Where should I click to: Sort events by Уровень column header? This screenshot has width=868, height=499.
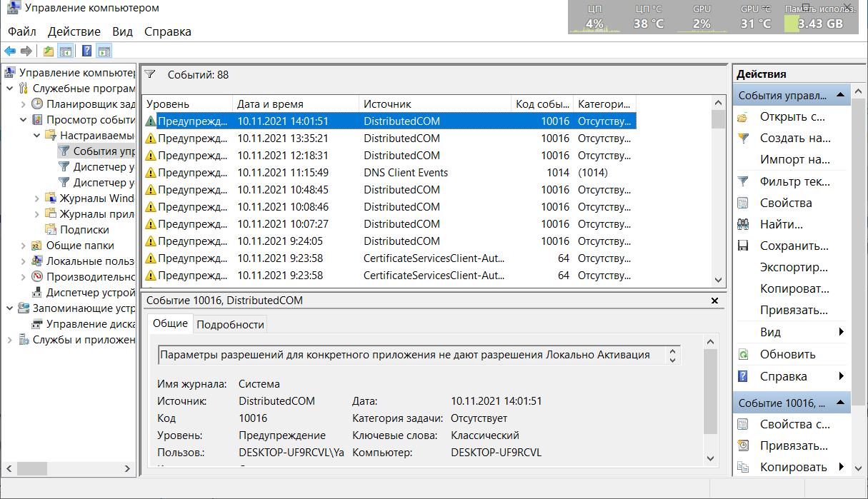[x=187, y=104]
